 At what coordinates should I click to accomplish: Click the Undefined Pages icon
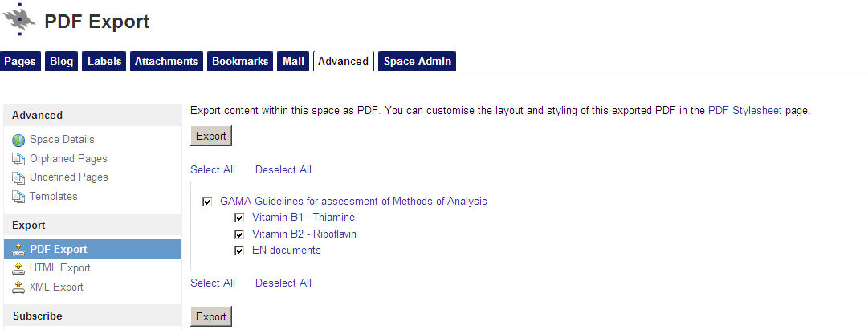tap(18, 177)
